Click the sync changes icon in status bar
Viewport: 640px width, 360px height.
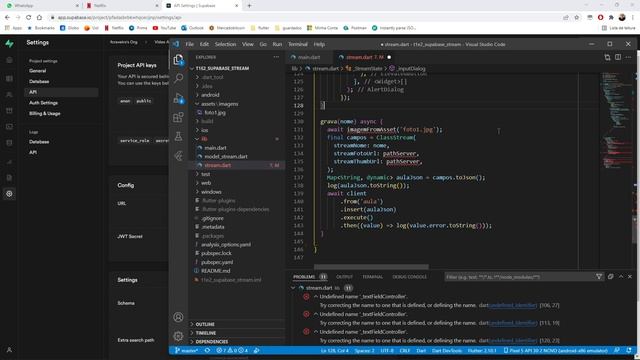(x=207, y=351)
